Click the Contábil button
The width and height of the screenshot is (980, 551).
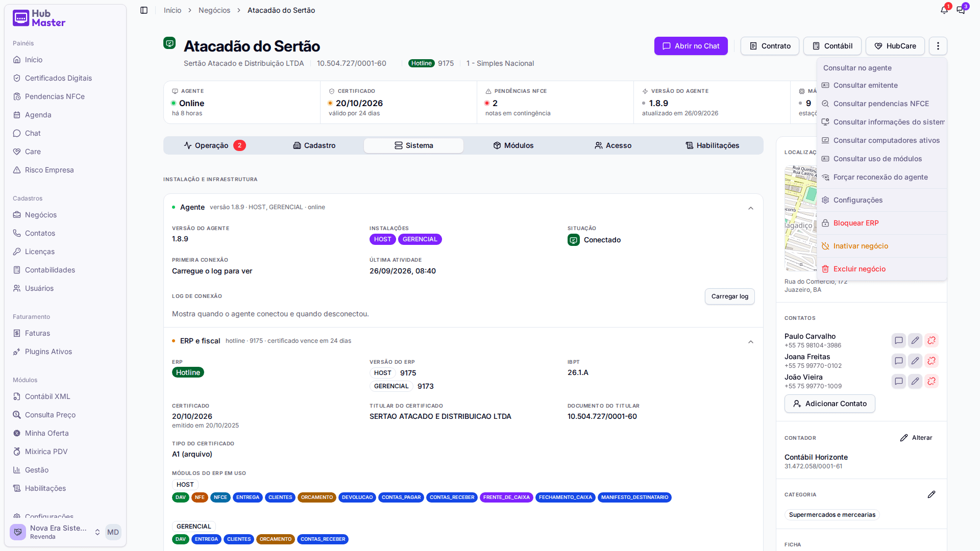[832, 46]
